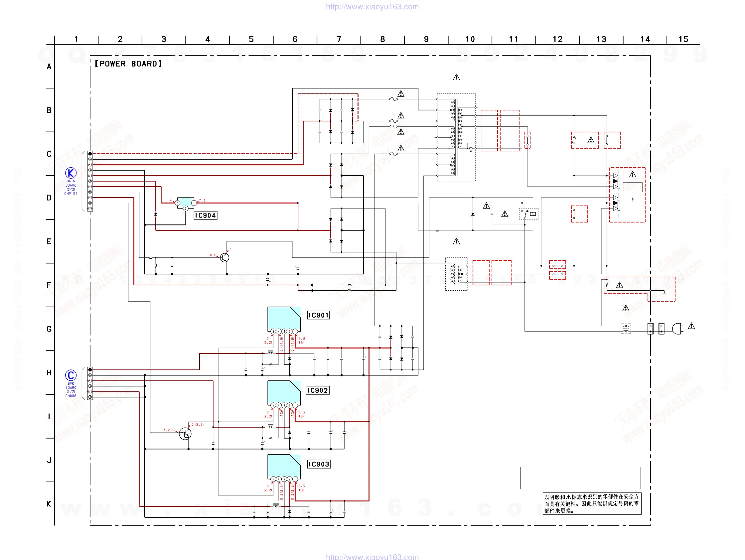Screen dimensions: 745x560
Task: Click row label letter G
Action: [x=49, y=329]
